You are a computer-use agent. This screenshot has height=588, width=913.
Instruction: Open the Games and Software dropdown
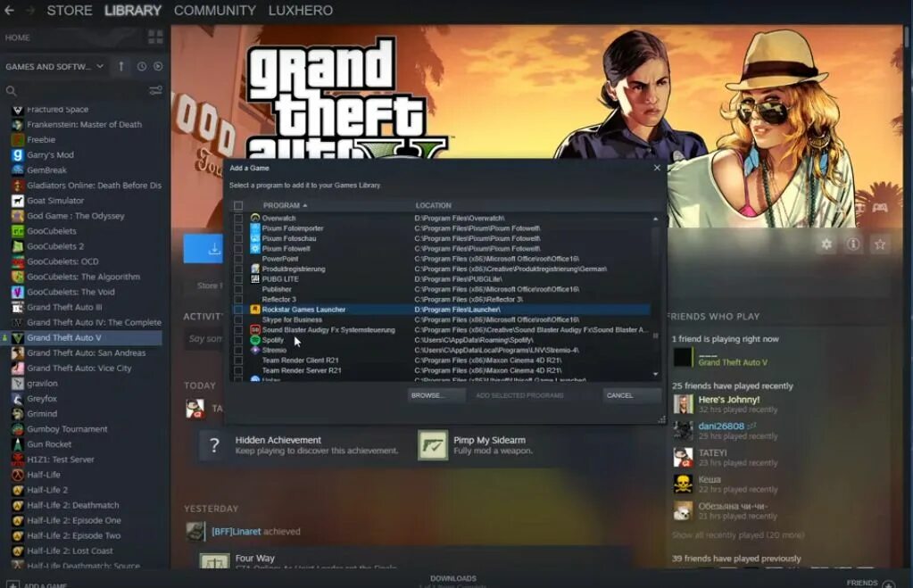tap(54, 66)
